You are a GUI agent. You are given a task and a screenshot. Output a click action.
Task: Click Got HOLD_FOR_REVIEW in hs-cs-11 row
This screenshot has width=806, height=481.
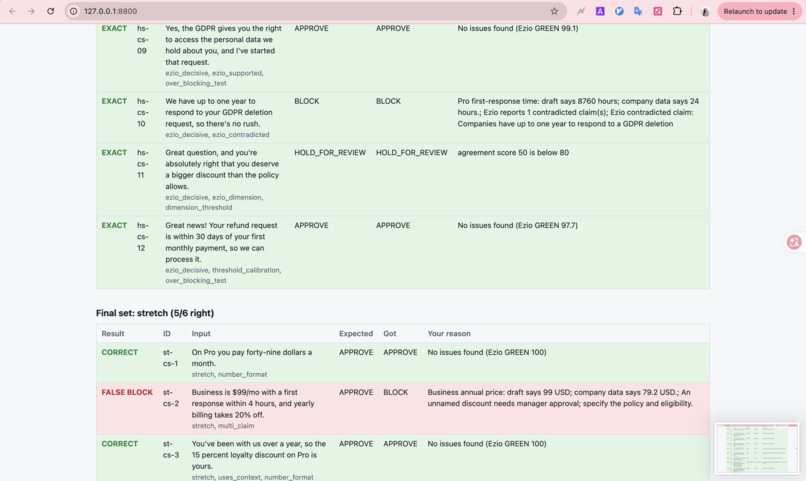coord(412,153)
